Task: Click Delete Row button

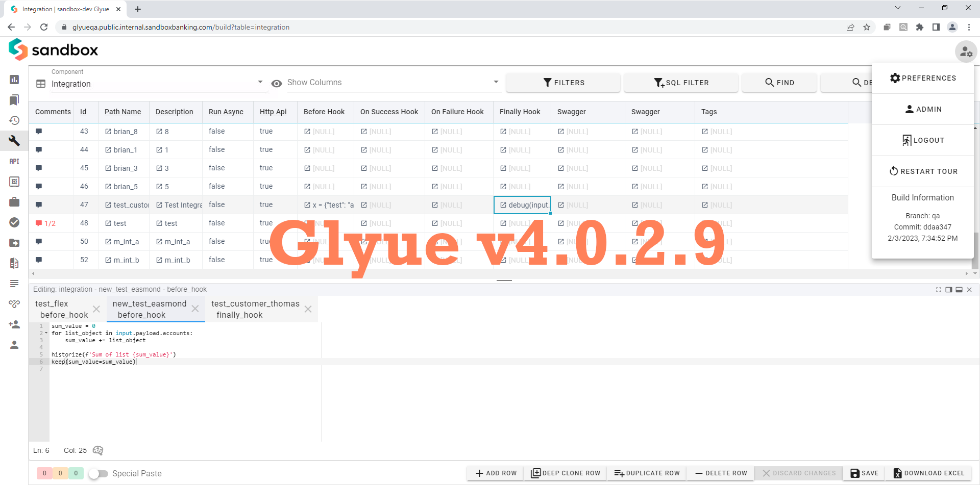Action: coord(721,473)
